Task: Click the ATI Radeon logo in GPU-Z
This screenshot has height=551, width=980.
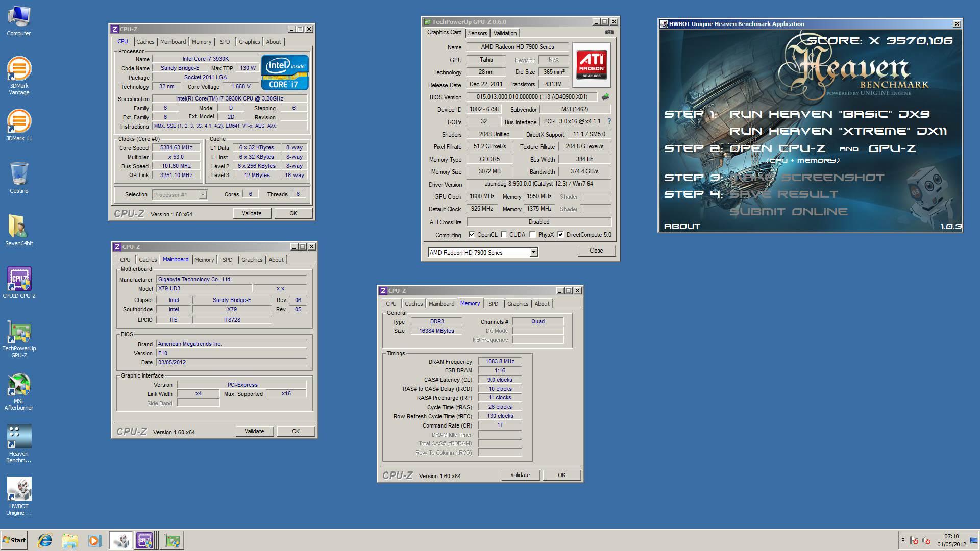Action: (x=592, y=64)
